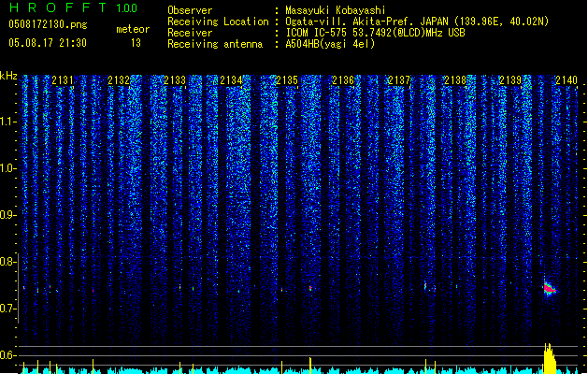Click the 2136 time marker

343,80
